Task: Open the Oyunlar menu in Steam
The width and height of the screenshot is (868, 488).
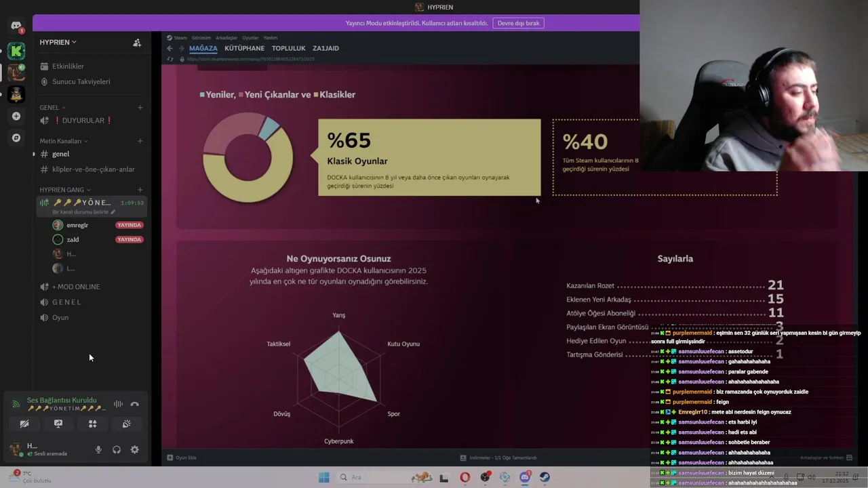Action: pos(250,38)
